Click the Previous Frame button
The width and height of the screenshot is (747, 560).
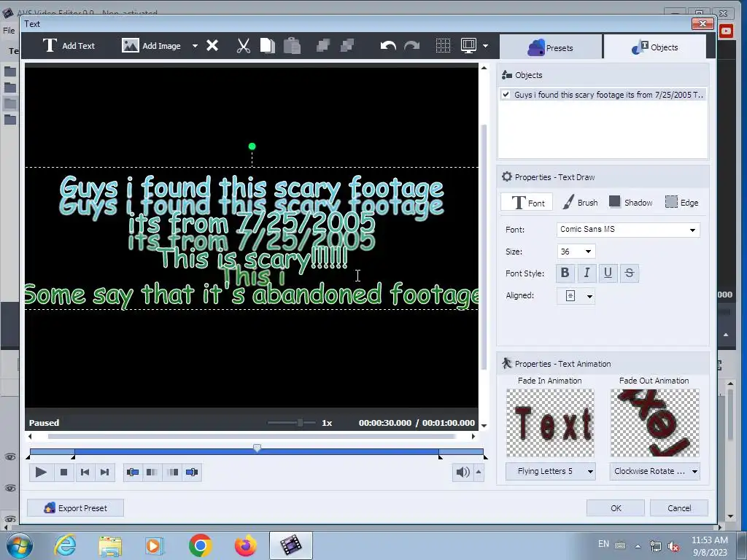tap(85, 472)
